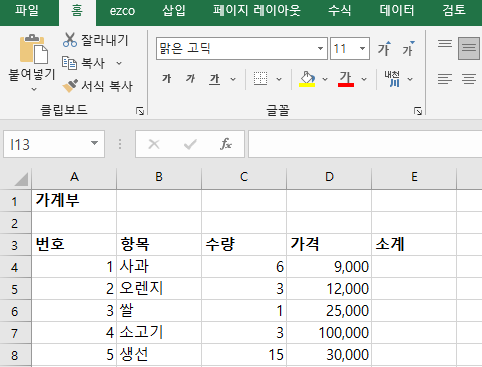Expand the borders dropdown arrow
This screenshot has width=482, height=367.
279,79
